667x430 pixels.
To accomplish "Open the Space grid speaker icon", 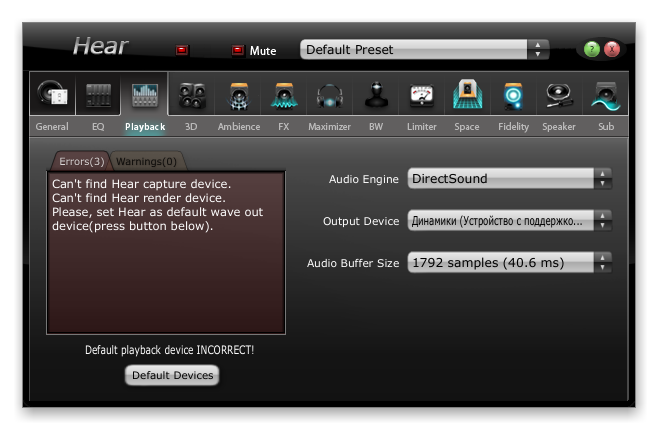I will 467,94.
